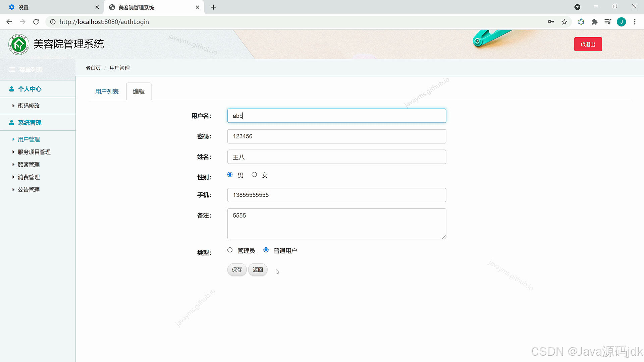The width and height of the screenshot is (644, 362).
Task: Open a new browser tab with plus
Action: (213, 7)
